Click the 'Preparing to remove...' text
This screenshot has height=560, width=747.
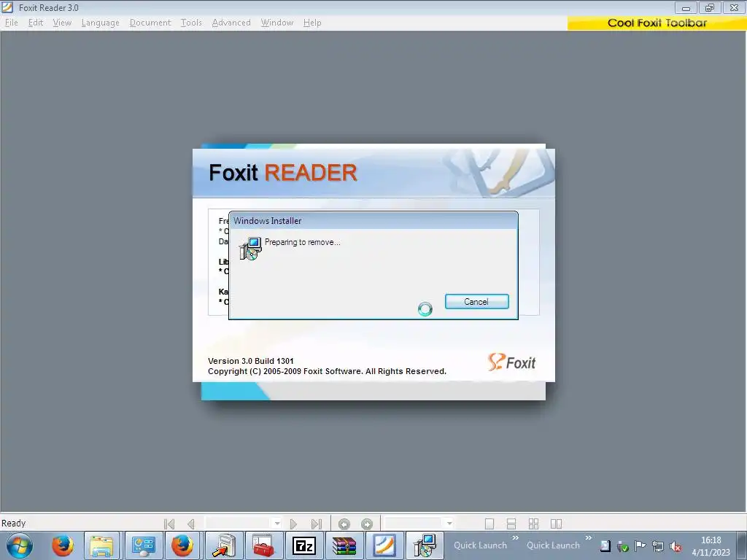coord(302,242)
